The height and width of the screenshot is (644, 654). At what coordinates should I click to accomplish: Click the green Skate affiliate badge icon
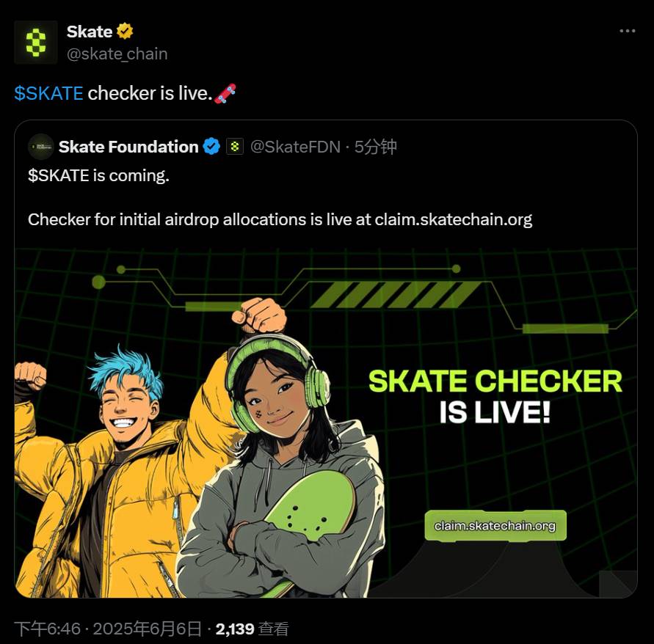coord(235,147)
